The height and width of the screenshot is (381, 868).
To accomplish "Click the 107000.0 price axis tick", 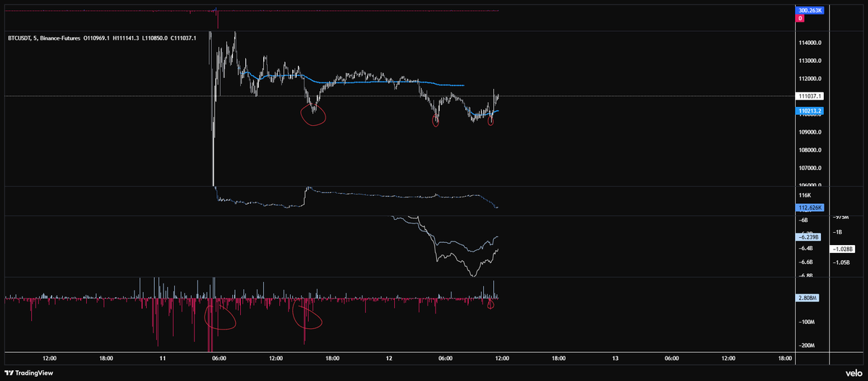I will click(x=809, y=168).
